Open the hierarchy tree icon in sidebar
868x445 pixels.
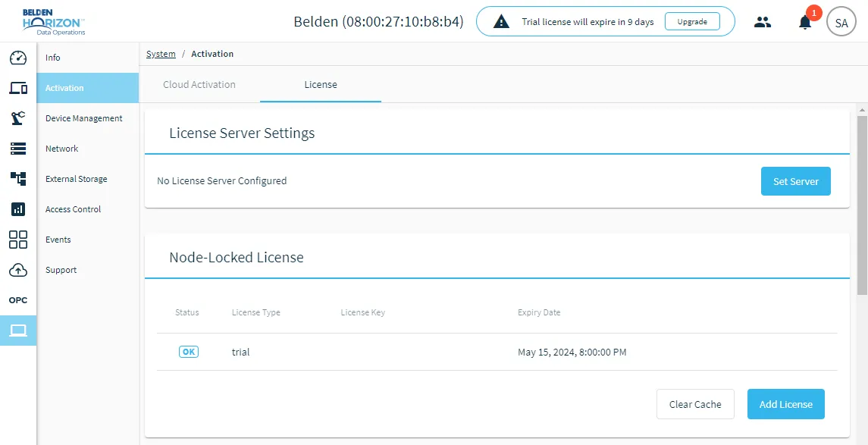pyautogui.click(x=18, y=179)
